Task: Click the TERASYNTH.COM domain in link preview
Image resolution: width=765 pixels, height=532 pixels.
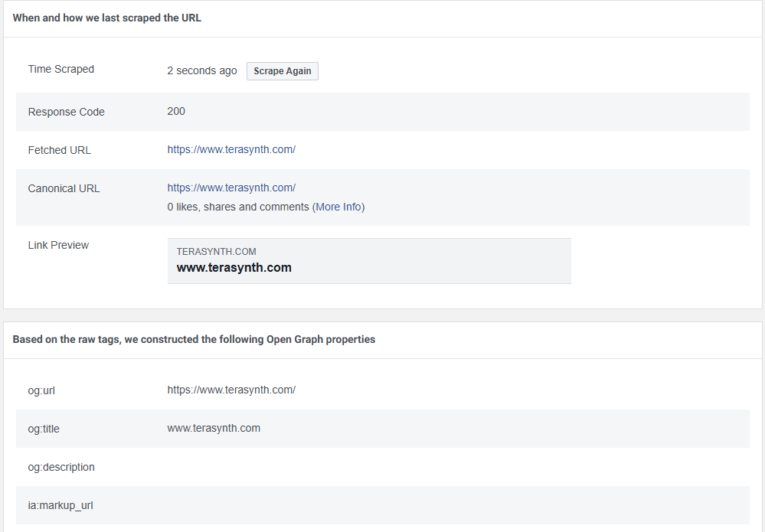Action: click(x=216, y=251)
